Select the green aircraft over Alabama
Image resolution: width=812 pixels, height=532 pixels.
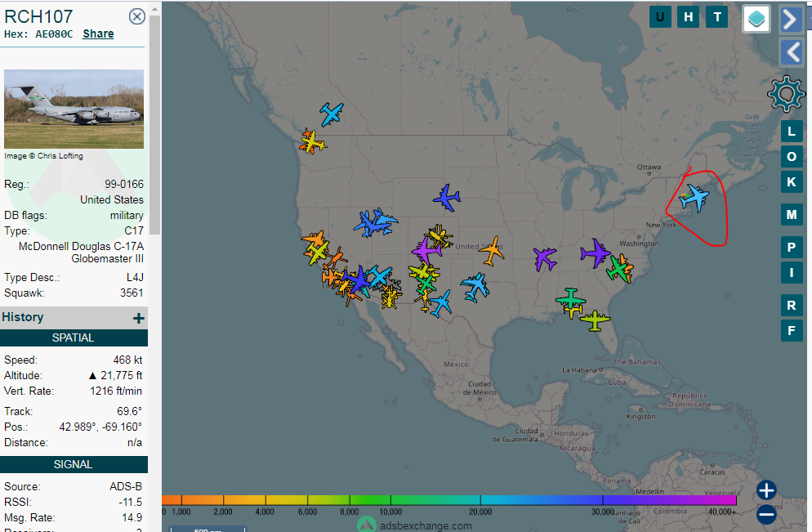(x=571, y=299)
